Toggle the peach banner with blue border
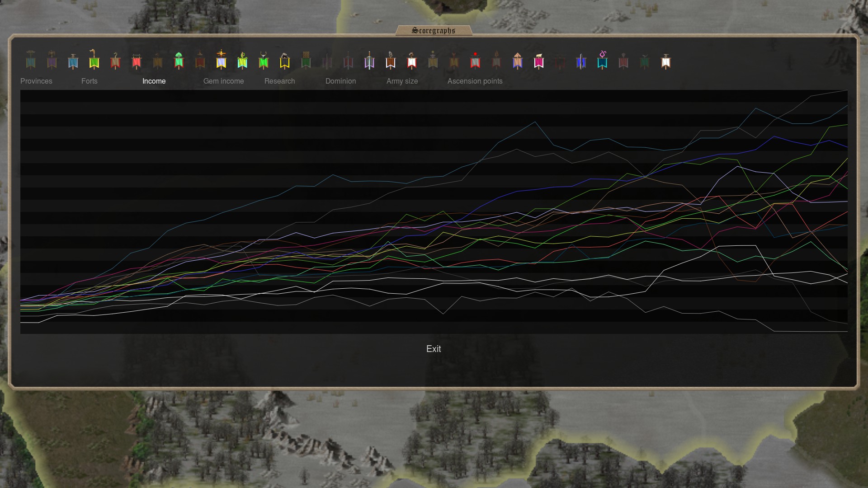The width and height of the screenshot is (868, 488). click(x=518, y=61)
